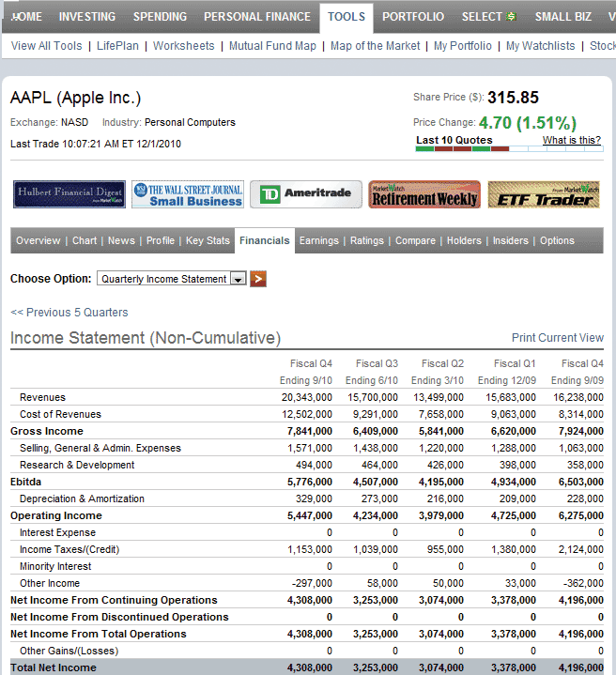616x675 pixels.
Task: Open the Retirement Weekly banner
Action: click(424, 194)
